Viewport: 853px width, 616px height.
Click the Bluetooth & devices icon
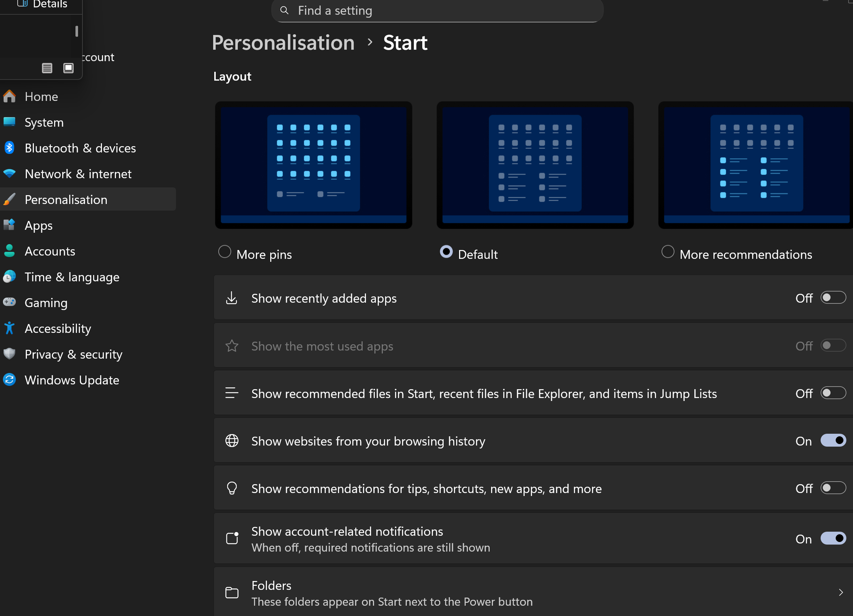(10, 148)
